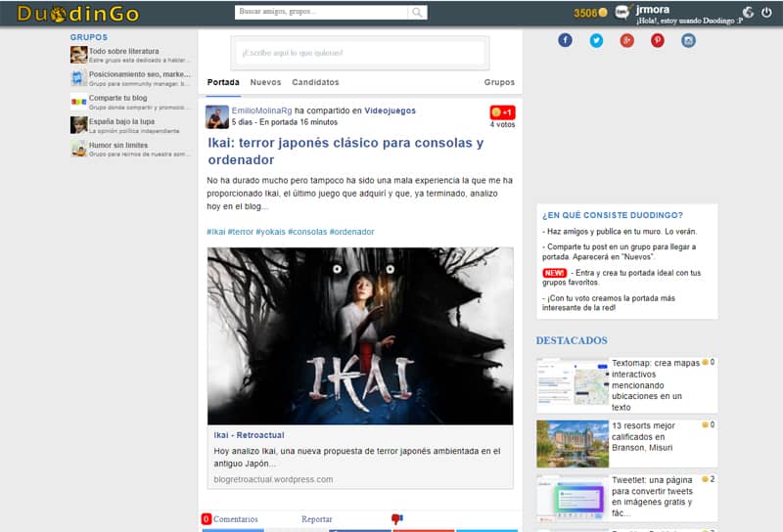The height and width of the screenshot is (532, 783).
Task: Open the jrmora profile avatar
Action: click(622, 12)
